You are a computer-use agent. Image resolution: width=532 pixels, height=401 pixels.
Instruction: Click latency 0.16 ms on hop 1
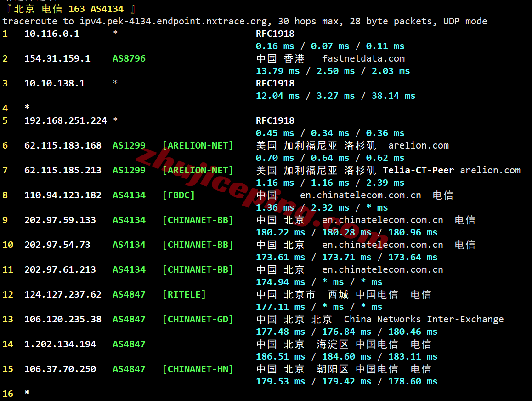pos(275,46)
